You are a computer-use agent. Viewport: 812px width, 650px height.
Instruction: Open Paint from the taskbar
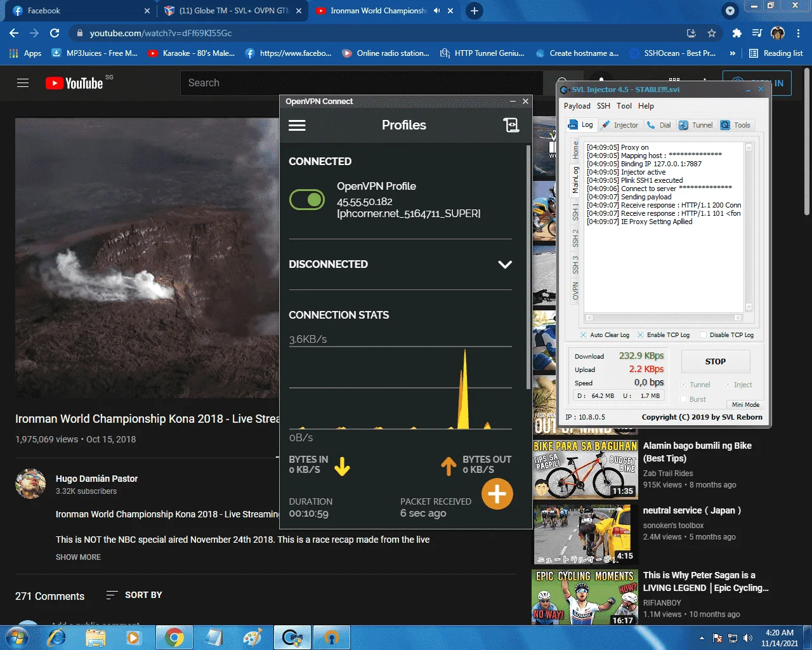[252, 637]
